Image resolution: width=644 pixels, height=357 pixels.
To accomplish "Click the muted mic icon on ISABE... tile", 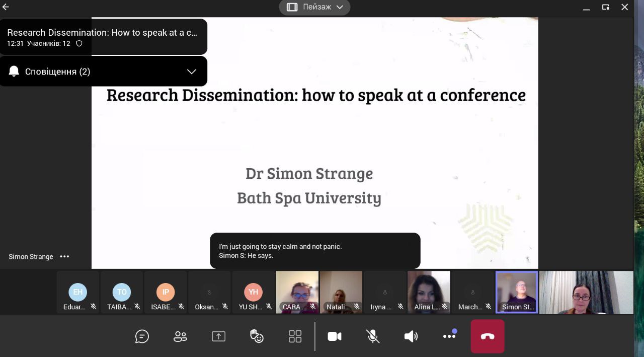I will [181, 307].
